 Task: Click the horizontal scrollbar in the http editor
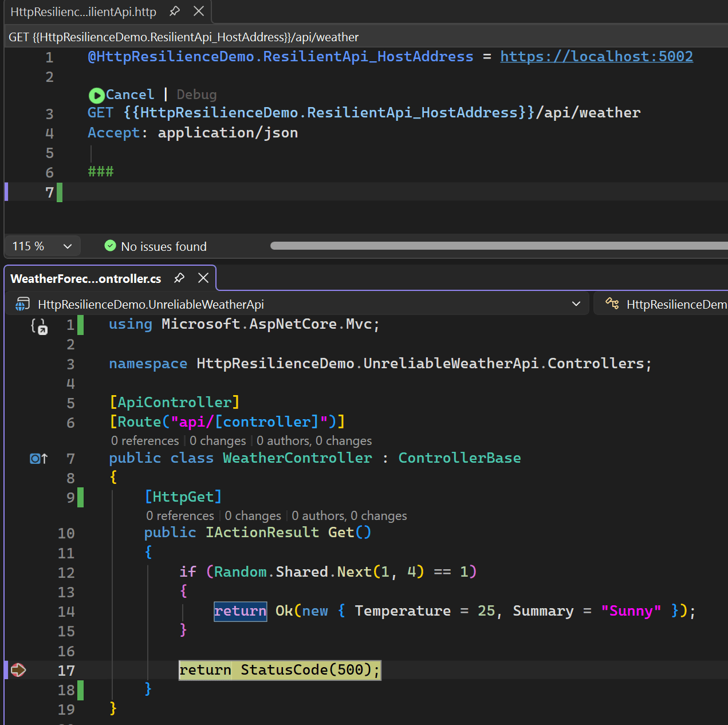coord(498,246)
